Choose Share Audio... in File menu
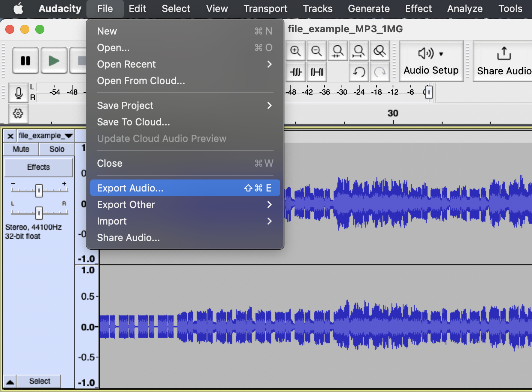The width and height of the screenshot is (532, 392). [185, 238]
